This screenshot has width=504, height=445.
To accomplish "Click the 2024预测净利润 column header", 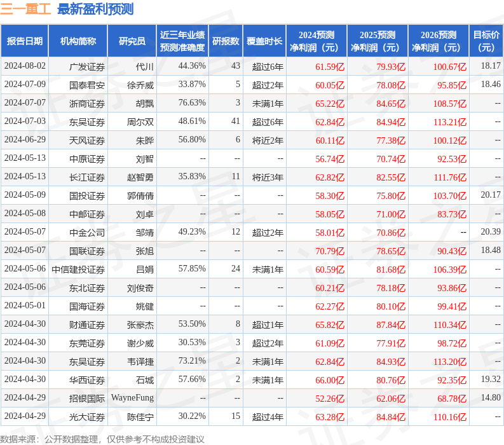I will 317,41.
